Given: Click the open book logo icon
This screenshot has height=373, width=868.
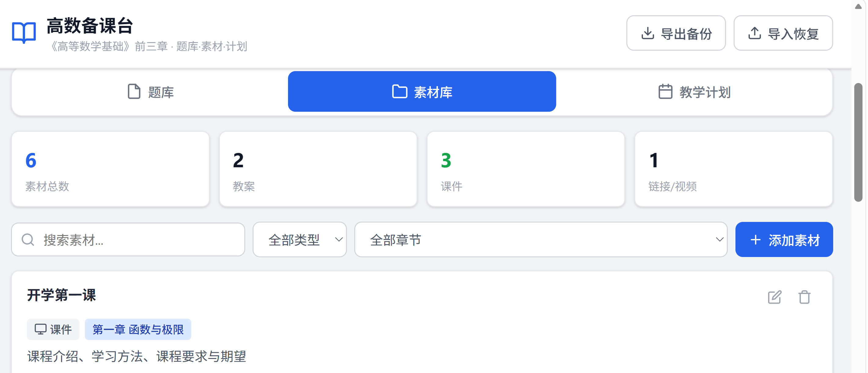Looking at the screenshot, I should [x=24, y=33].
